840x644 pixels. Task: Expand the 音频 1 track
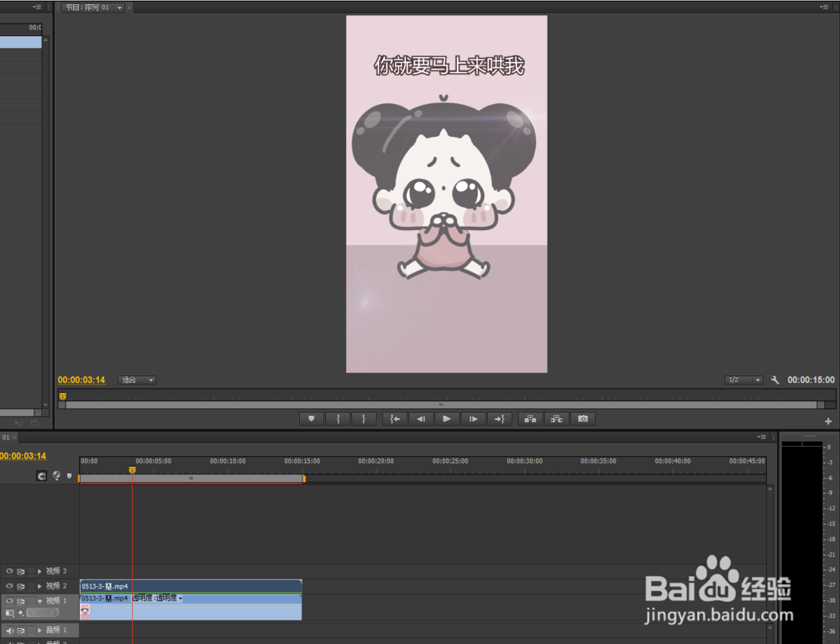pos(39,631)
